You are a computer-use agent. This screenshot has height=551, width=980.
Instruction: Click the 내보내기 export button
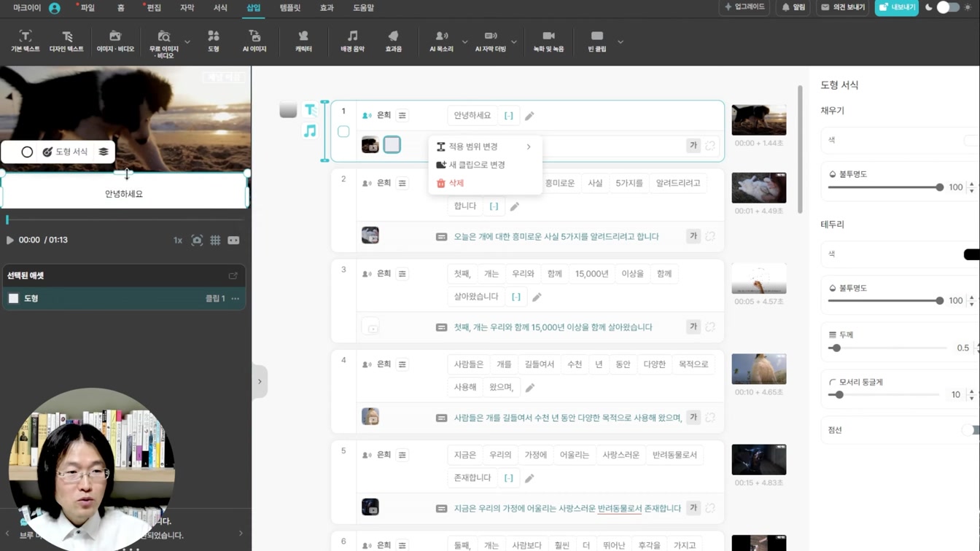point(897,7)
